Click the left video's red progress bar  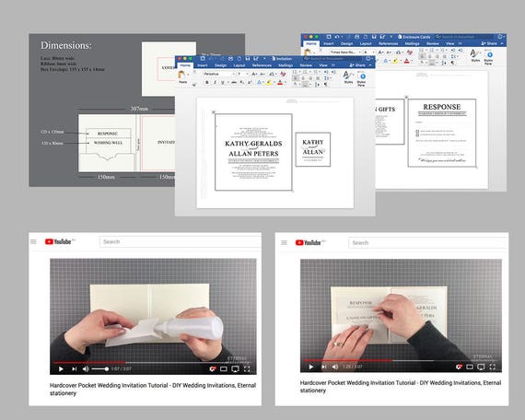tap(89, 362)
